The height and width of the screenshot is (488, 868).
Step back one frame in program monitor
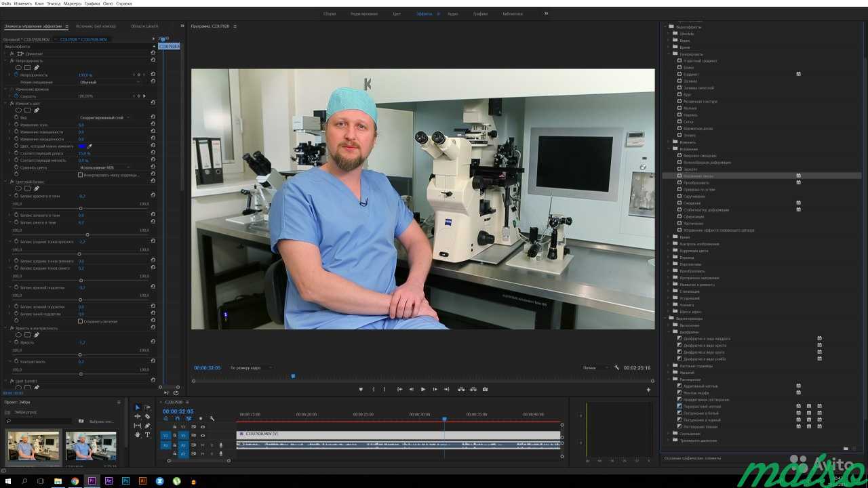[412, 389]
